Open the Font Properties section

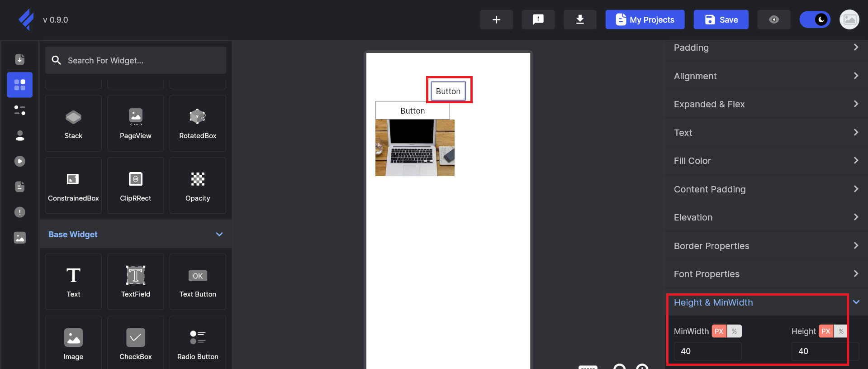[x=764, y=274]
